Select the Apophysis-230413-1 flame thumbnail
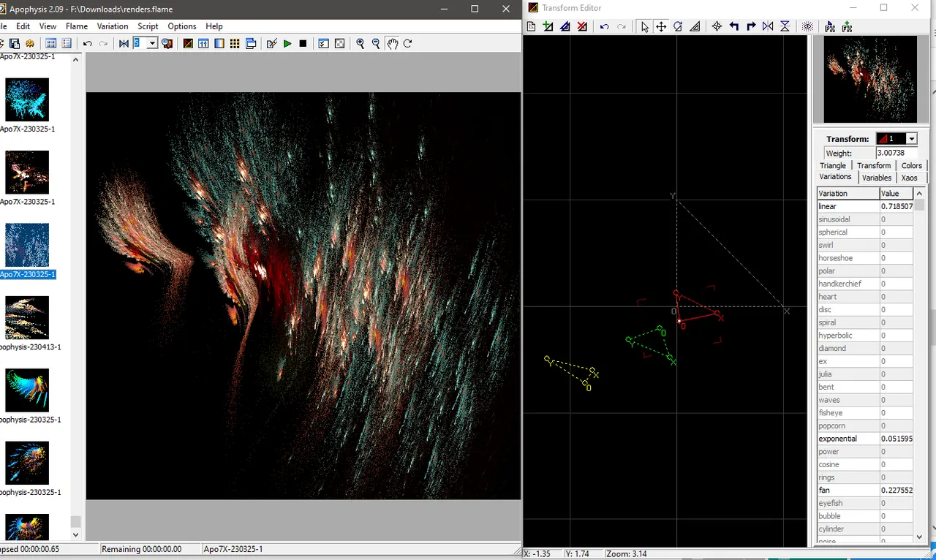Viewport: 936px width, 560px height. point(27,317)
